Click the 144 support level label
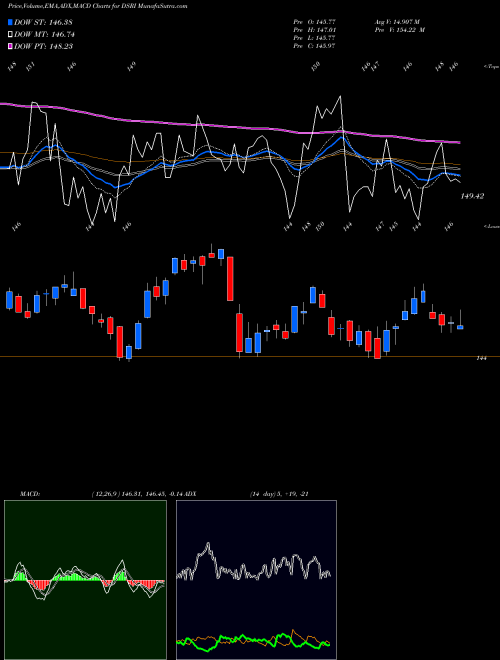 pyautogui.click(x=481, y=358)
